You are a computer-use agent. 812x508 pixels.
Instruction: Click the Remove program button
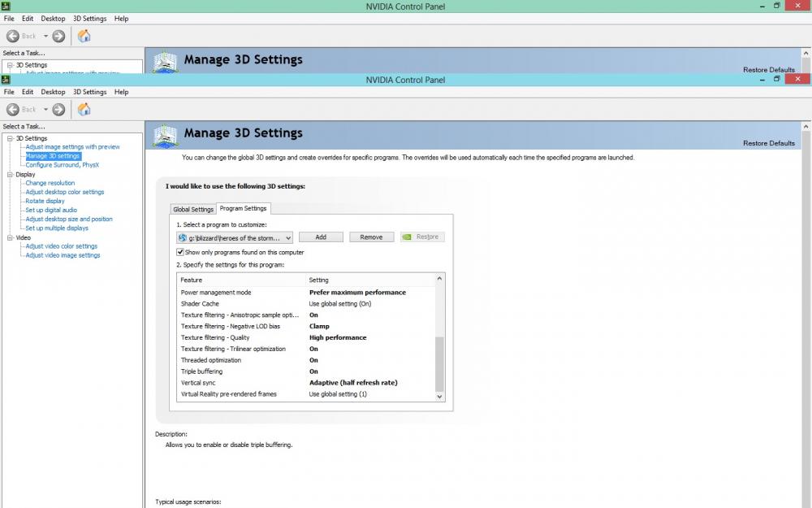coord(371,237)
